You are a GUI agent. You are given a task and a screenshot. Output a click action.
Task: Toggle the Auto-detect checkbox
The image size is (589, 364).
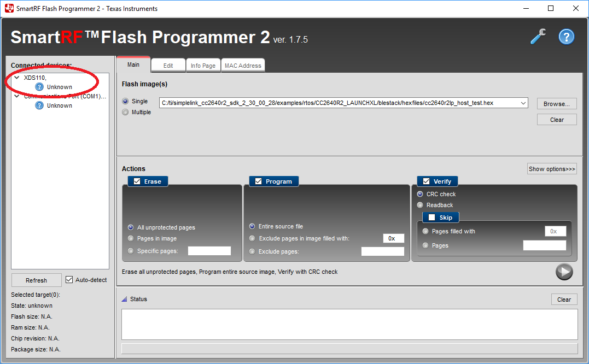[69, 280]
